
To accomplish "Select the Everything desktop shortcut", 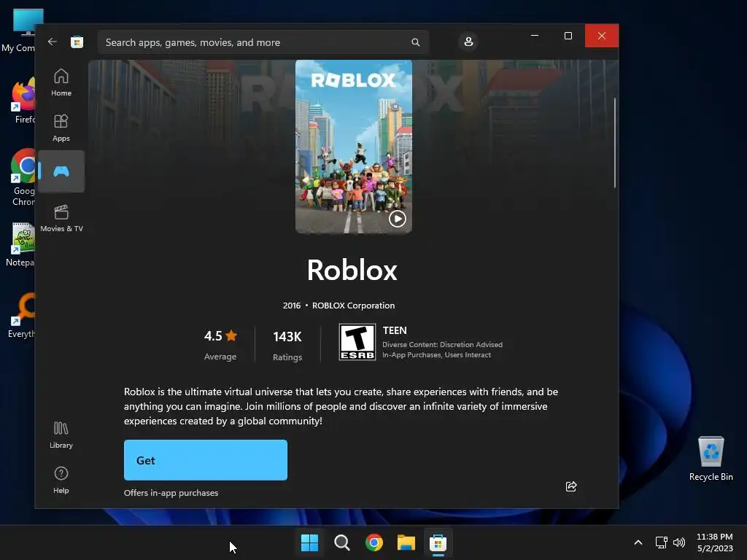I will pos(22,315).
